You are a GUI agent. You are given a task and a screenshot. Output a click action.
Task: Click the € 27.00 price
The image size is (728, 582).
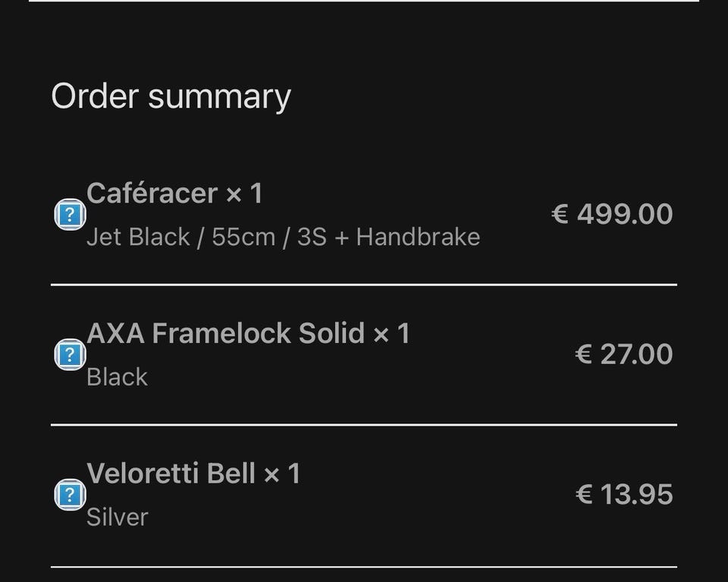(623, 354)
